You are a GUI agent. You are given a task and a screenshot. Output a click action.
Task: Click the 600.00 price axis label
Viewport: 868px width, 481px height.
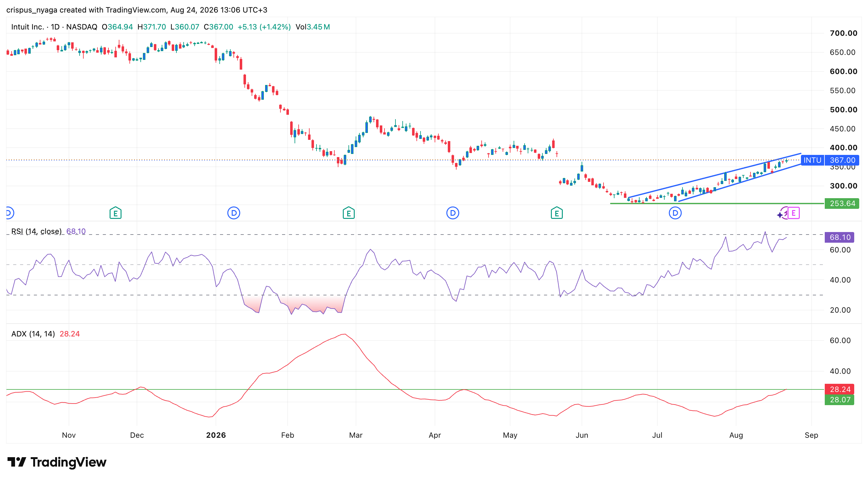coord(844,71)
